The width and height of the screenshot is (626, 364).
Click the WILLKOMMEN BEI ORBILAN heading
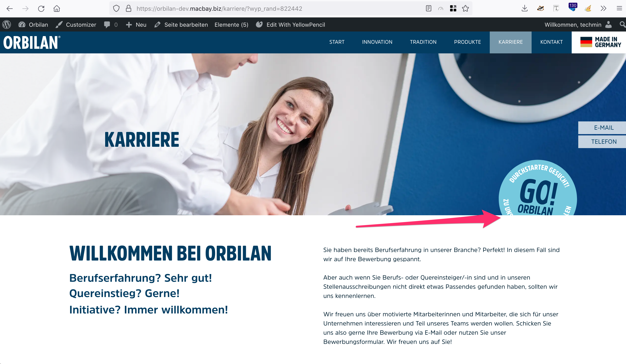[170, 254]
